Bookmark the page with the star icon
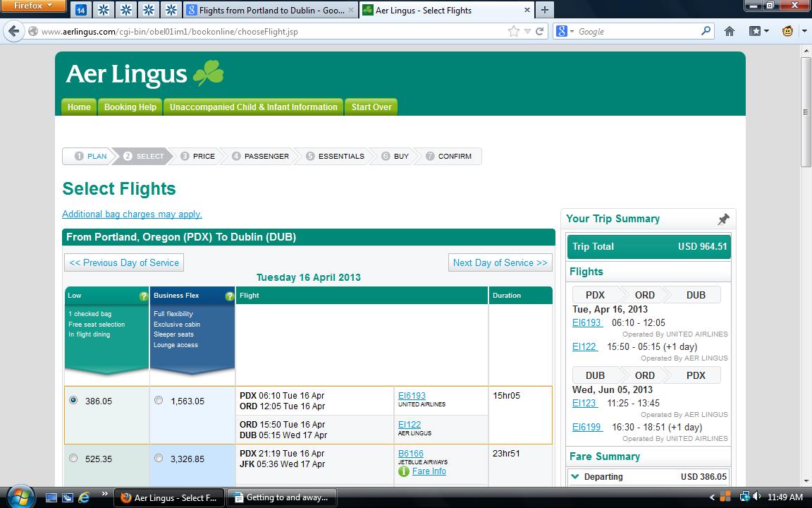The image size is (812, 508). coord(514,32)
